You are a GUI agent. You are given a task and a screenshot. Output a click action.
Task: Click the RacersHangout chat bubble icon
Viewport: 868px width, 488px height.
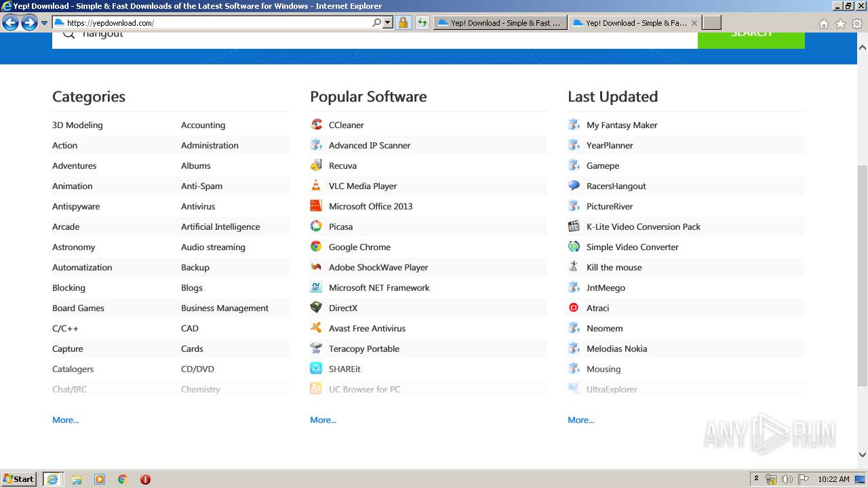click(x=574, y=186)
